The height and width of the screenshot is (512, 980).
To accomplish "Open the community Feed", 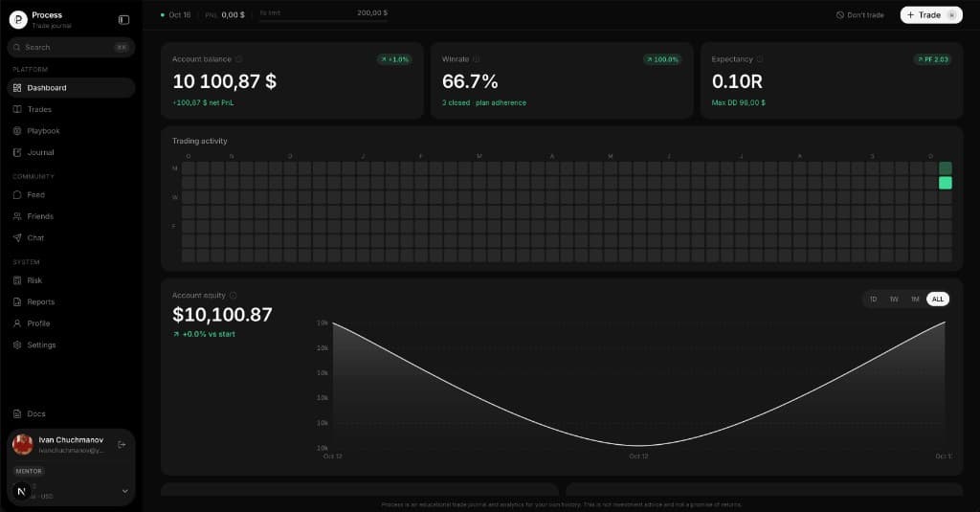I will (x=71, y=195).
